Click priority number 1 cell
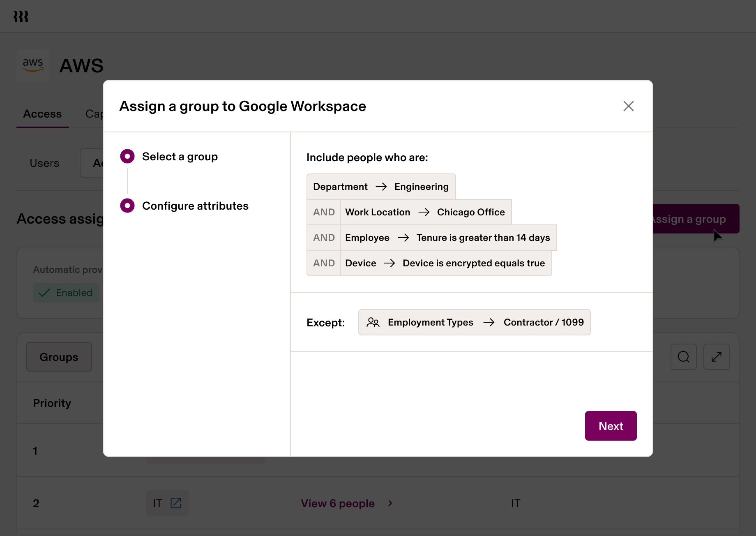 [x=35, y=451]
